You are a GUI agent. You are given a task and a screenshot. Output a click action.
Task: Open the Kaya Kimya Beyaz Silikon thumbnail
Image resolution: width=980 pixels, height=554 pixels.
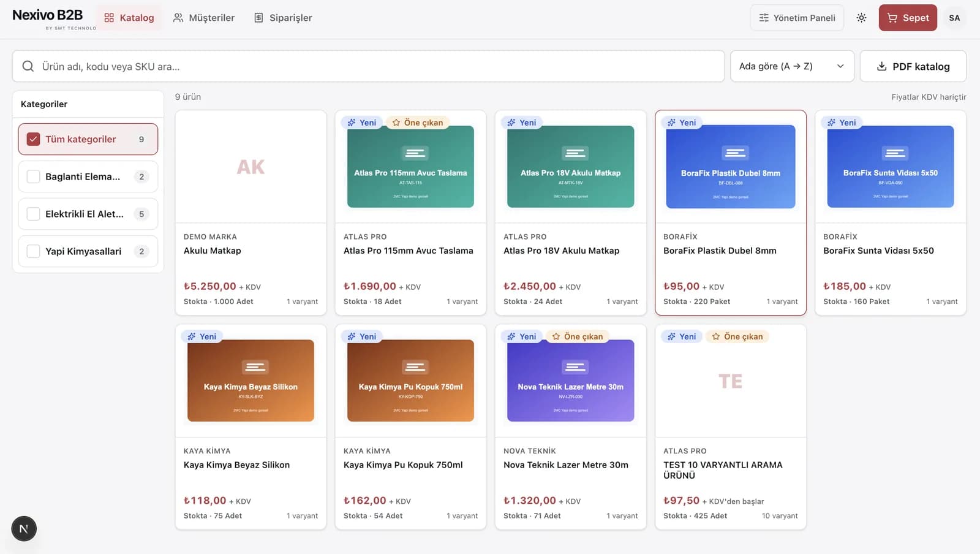251,381
